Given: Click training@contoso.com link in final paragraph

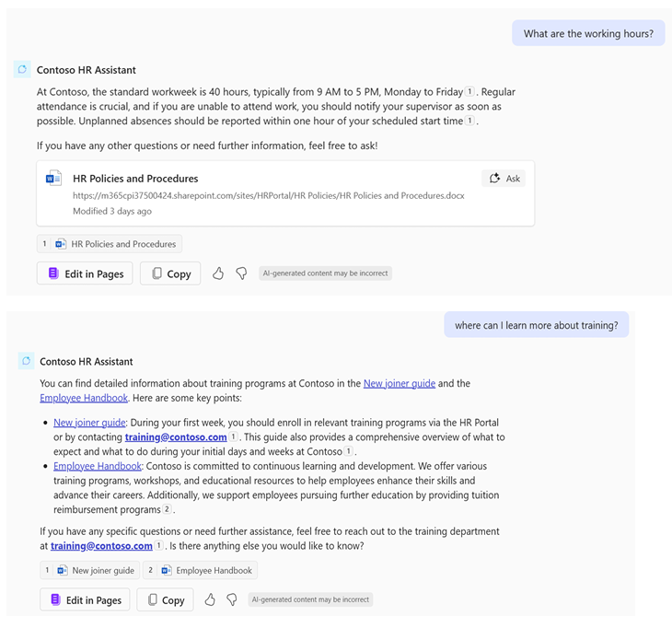Looking at the screenshot, I should point(101,546).
